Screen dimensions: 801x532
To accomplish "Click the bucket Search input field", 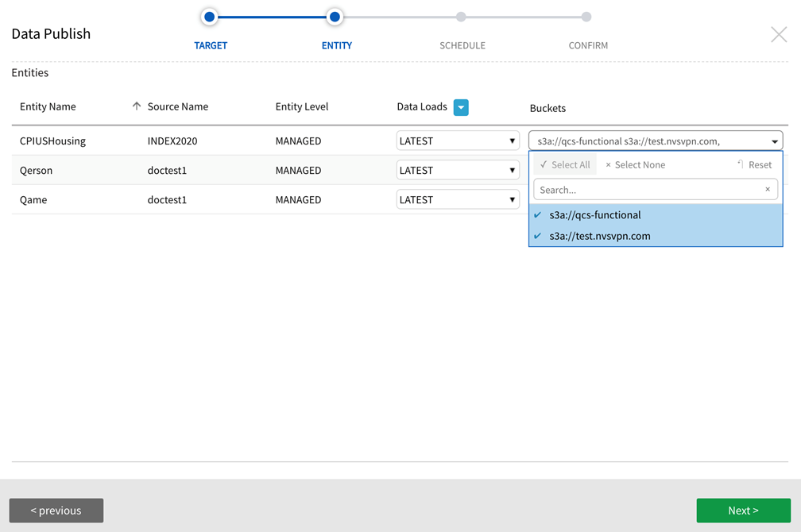I will tap(648, 190).
